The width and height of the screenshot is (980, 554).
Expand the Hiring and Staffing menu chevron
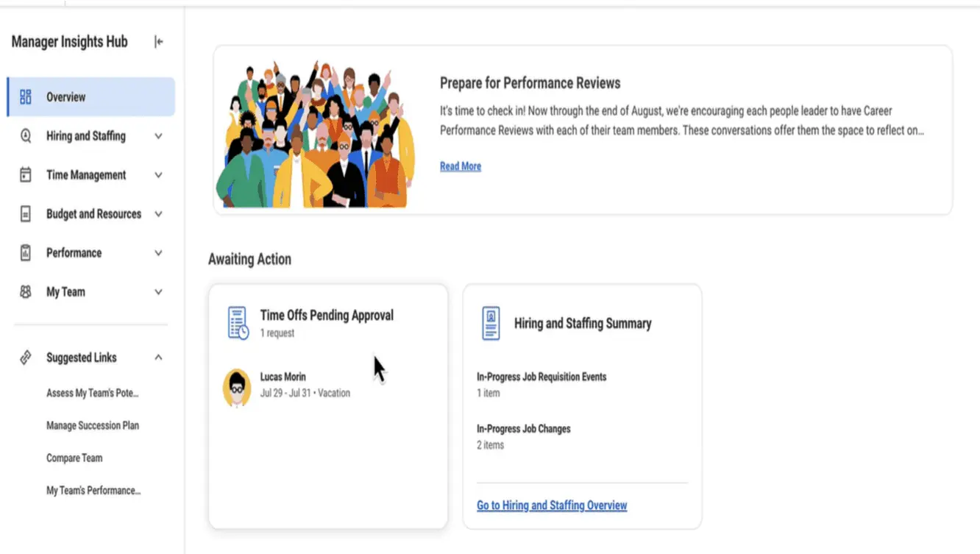point(158,136)
